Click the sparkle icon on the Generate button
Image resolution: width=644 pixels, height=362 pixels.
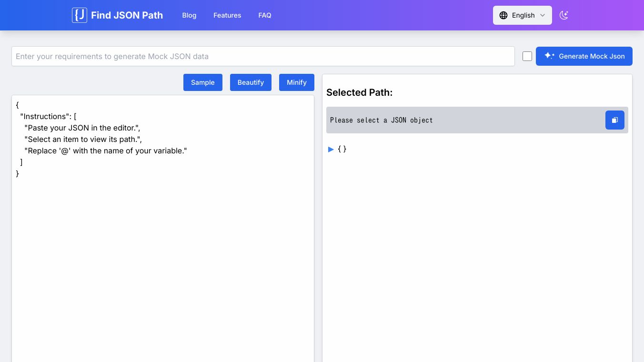pyautogui.click(x=549, y=56)
